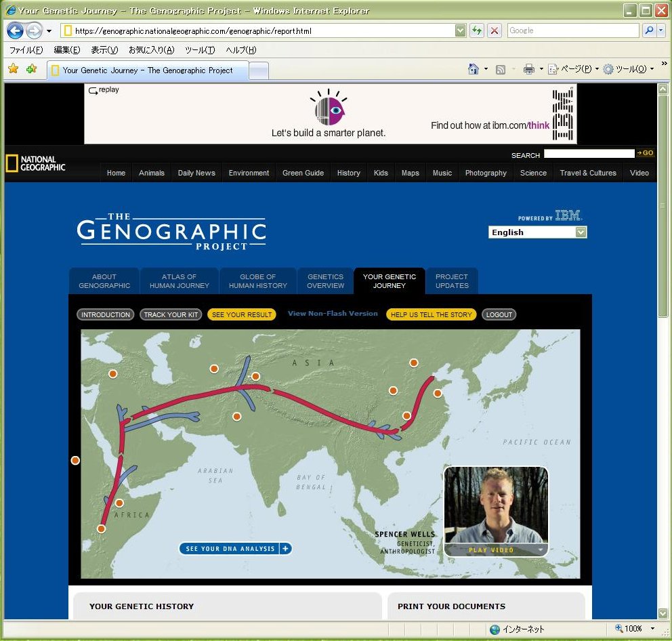Click Help Us Tell the Story button
Viewport: 672px width, 641px height.
coord(431,314)
